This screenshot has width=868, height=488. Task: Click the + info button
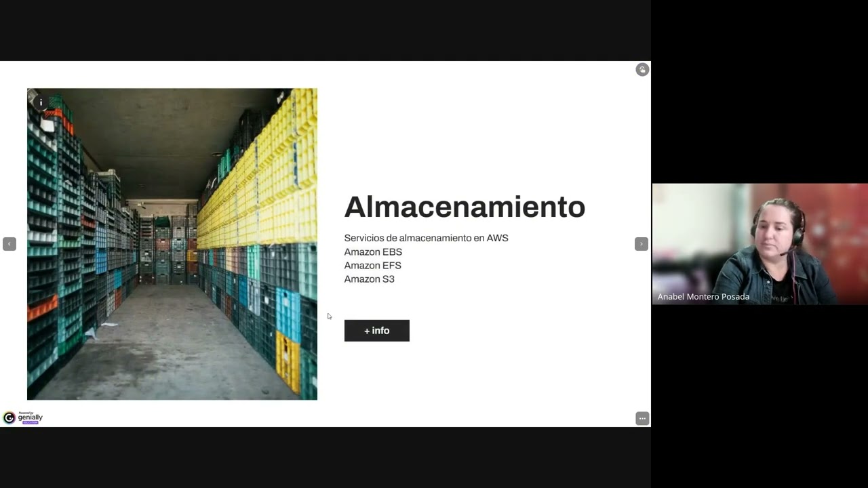click(376, 331)
